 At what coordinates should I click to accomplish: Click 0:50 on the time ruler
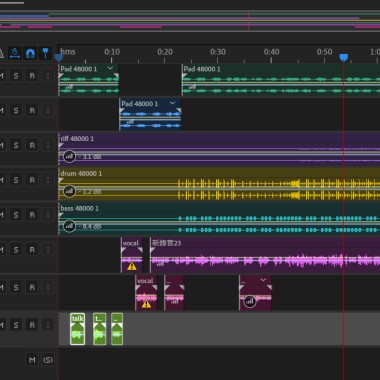pyautogui.click(x=324, y=52)
